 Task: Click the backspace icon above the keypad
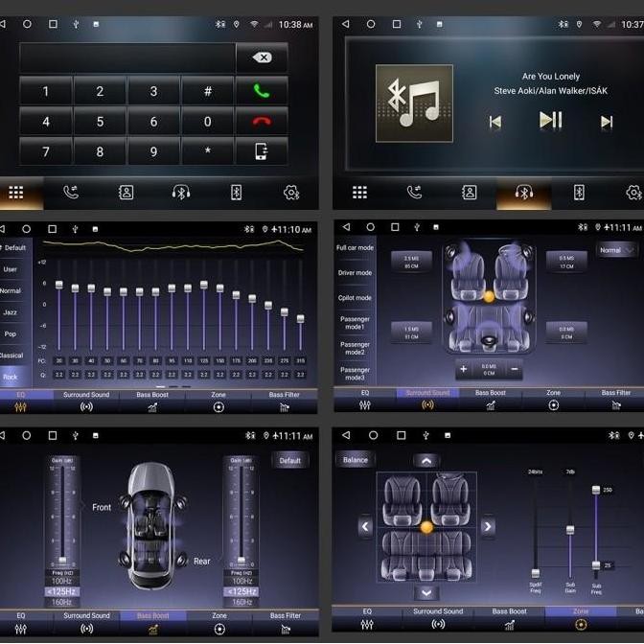[x=262, y=57]
